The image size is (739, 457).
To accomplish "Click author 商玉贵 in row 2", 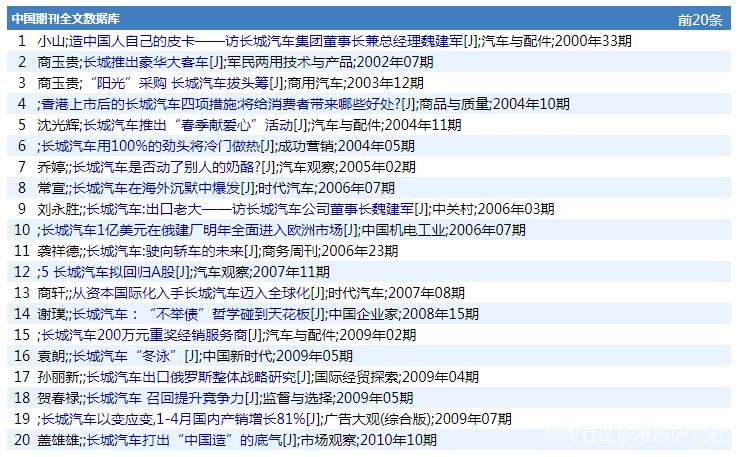I will (x=58, y=62).
